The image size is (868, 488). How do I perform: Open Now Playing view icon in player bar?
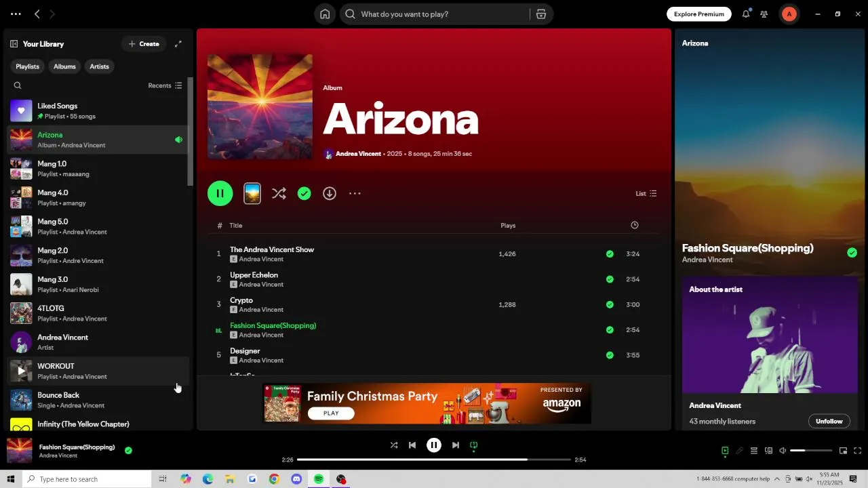725,451
